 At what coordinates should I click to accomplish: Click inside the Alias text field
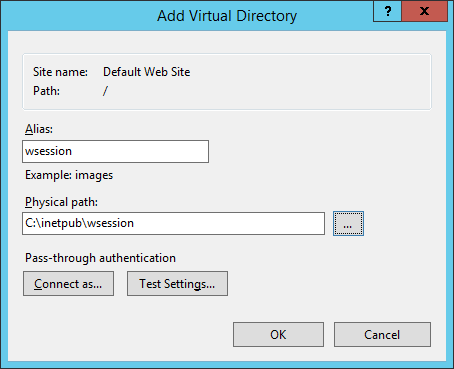pos(115,151)
